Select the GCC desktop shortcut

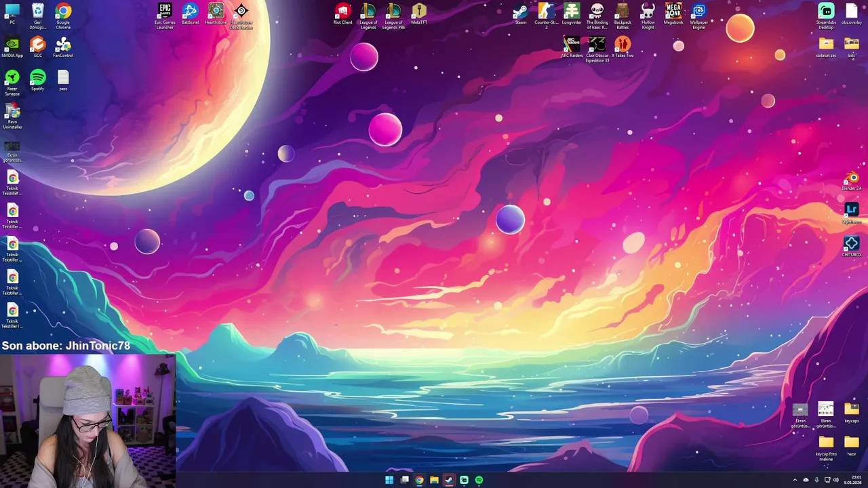coord(38,47)
